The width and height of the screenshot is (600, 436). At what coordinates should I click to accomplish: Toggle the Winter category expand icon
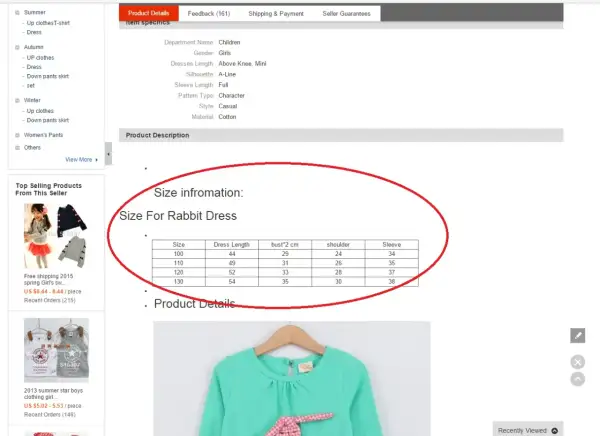tap(17, 100)
